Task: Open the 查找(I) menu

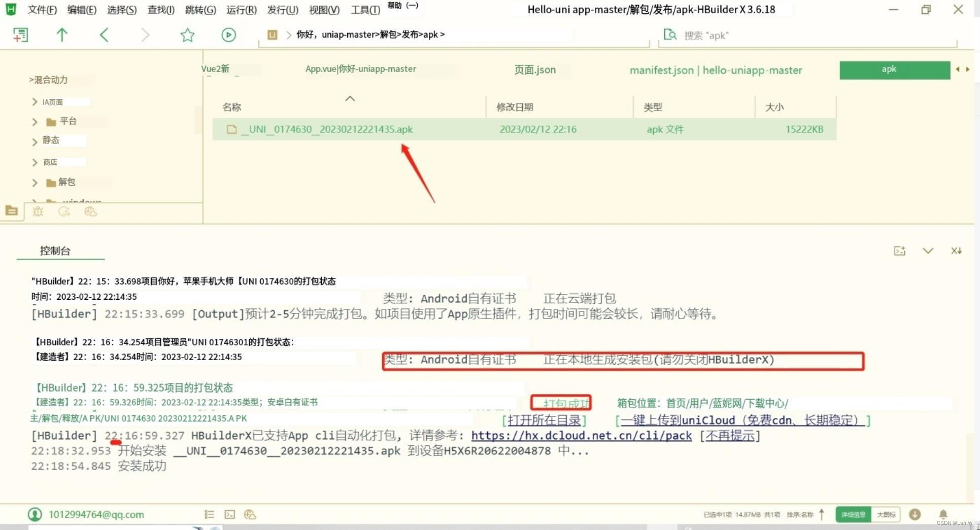Action: (161, 10)
